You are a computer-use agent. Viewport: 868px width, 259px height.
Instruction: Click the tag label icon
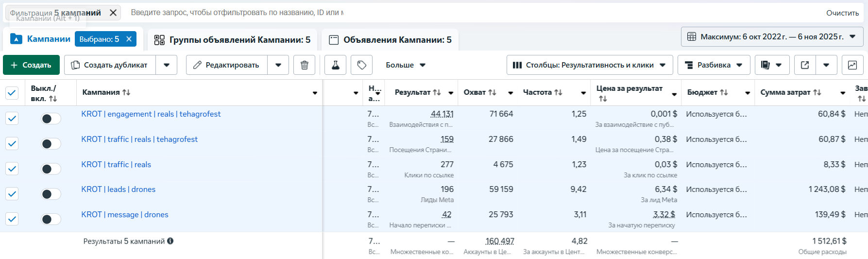point(362,65)
